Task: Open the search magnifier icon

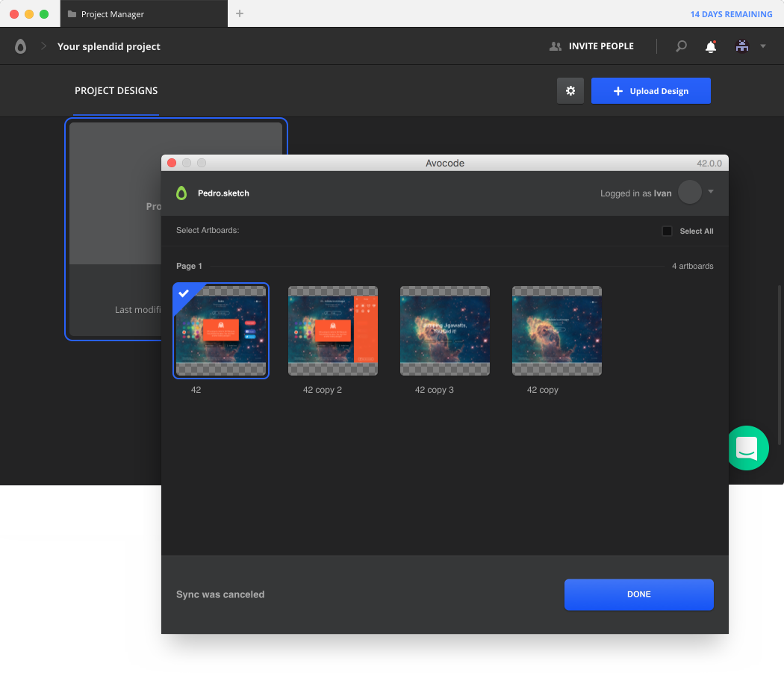Action: tap(681, 46)
